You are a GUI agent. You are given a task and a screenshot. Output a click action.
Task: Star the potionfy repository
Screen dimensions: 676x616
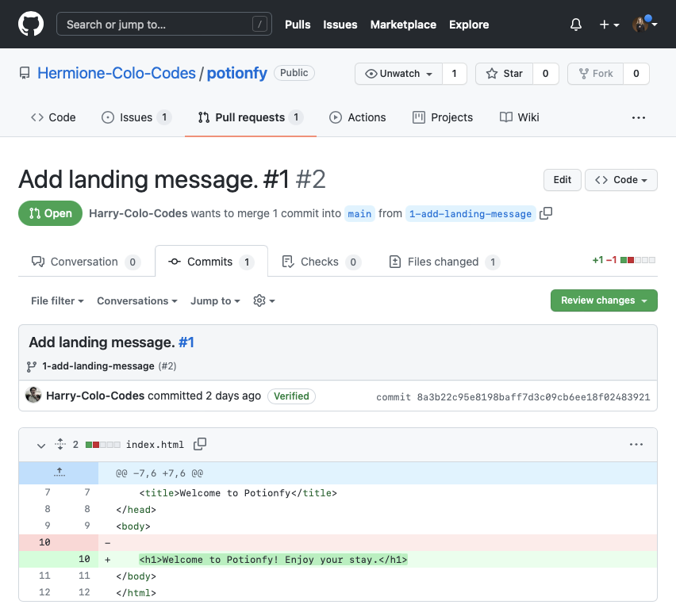coord(504,74)
